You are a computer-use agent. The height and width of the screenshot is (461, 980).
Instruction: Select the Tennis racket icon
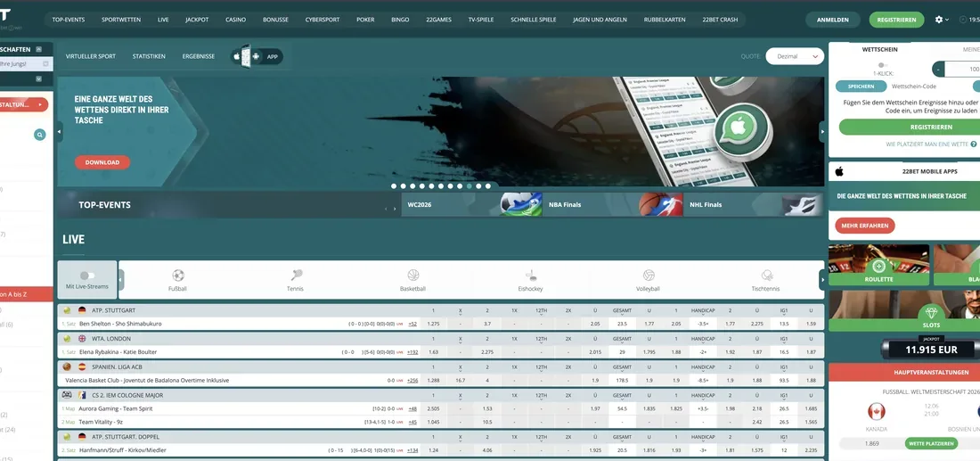pyautogui.click(x=297, y=276)
